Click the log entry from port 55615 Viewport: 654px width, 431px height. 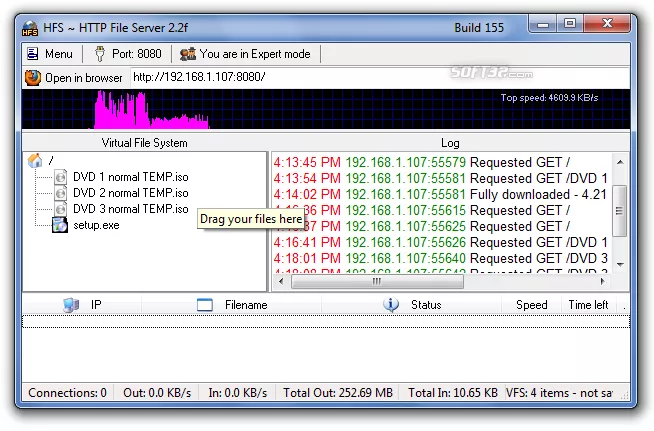[422, 210]
